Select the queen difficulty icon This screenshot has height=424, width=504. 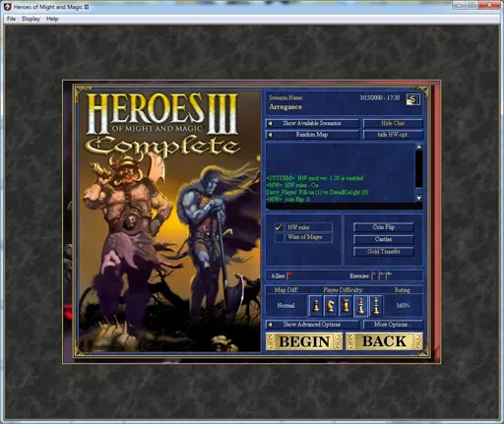point(360,306)
